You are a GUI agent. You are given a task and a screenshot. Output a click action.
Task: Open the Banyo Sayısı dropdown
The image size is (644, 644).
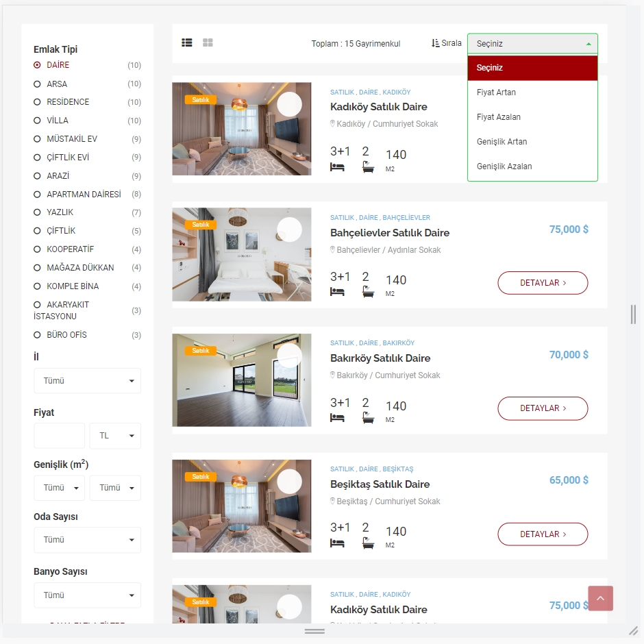pyautogui.click(x=87, y=595)
